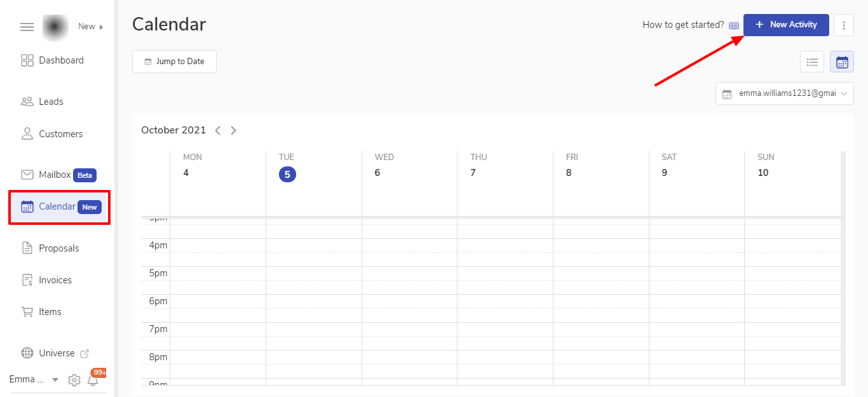Click Jump to Date button
868x397 pixels.
(174, 62)
